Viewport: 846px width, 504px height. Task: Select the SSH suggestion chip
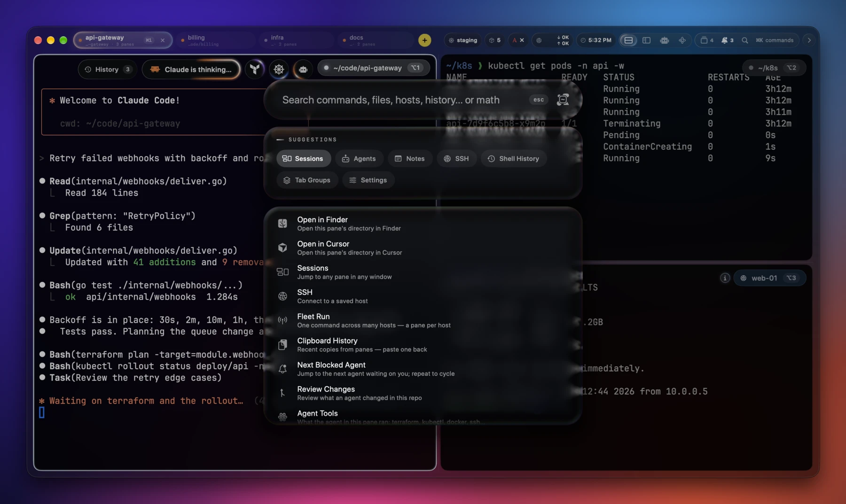tap(456, 159)
